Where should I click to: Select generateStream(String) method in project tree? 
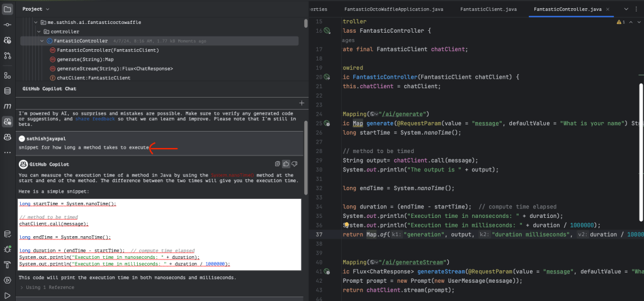pyautogui.click(x=115, y=69)
